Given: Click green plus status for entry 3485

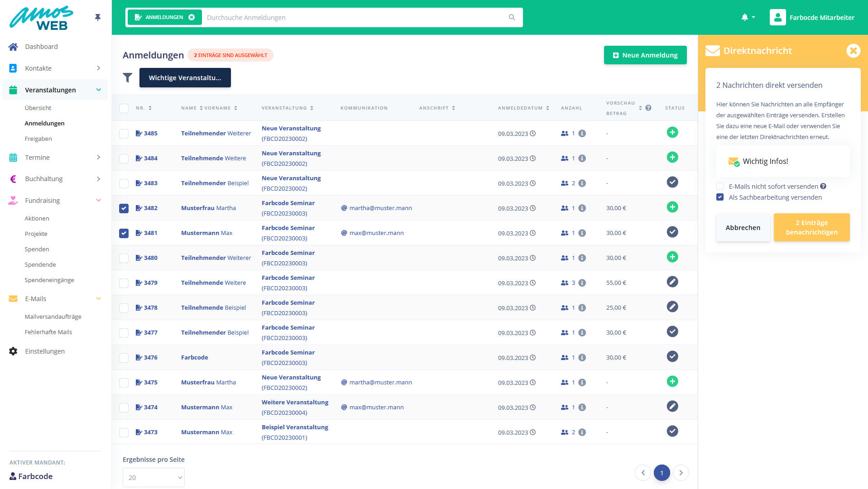Looking at the screenshot, I should click(672, 133).
